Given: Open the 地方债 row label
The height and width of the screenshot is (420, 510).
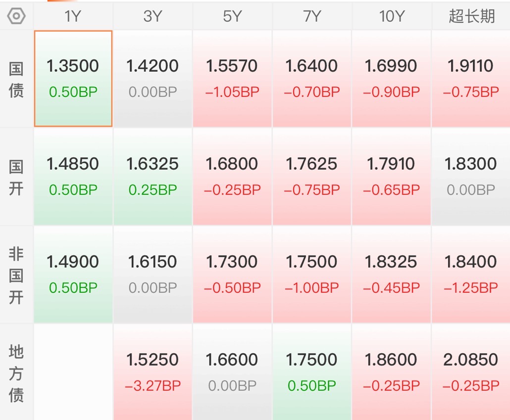Looking at the screenshot, I should (16, 373).
